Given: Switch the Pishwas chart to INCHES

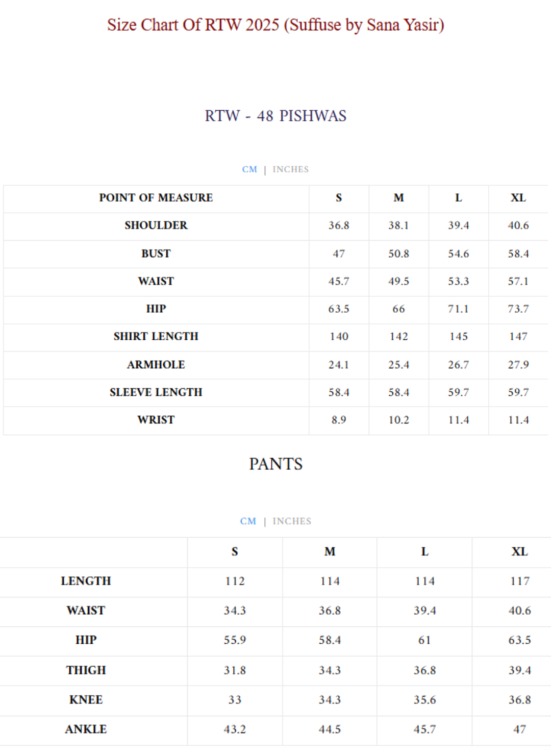Looking at the screenshot, I should pos(290,169).
